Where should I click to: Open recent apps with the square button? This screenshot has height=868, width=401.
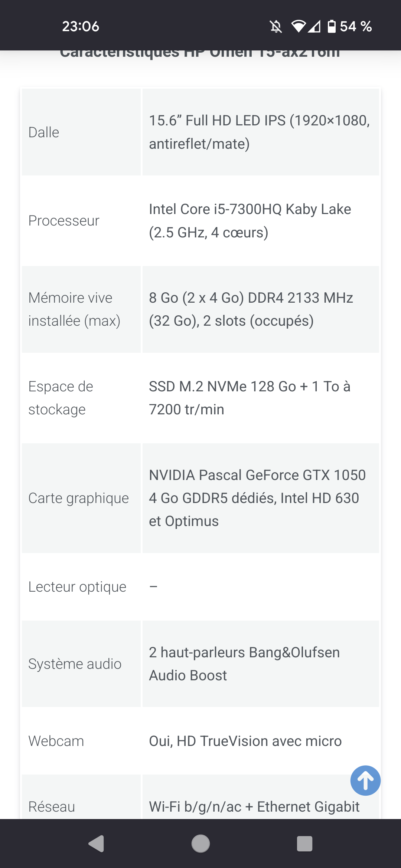pyautogui.click(x=304, y=844)
